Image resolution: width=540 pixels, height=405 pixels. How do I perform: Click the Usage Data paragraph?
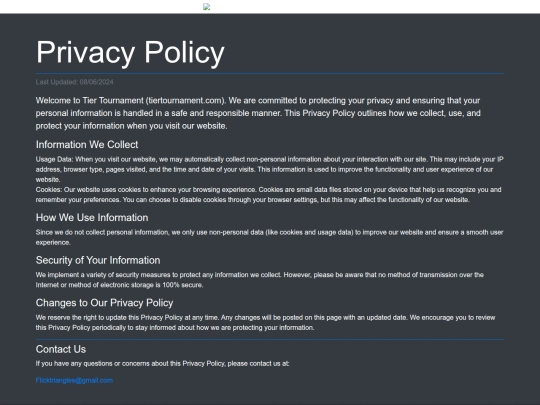pyautogui.click(x=270, y=169)
